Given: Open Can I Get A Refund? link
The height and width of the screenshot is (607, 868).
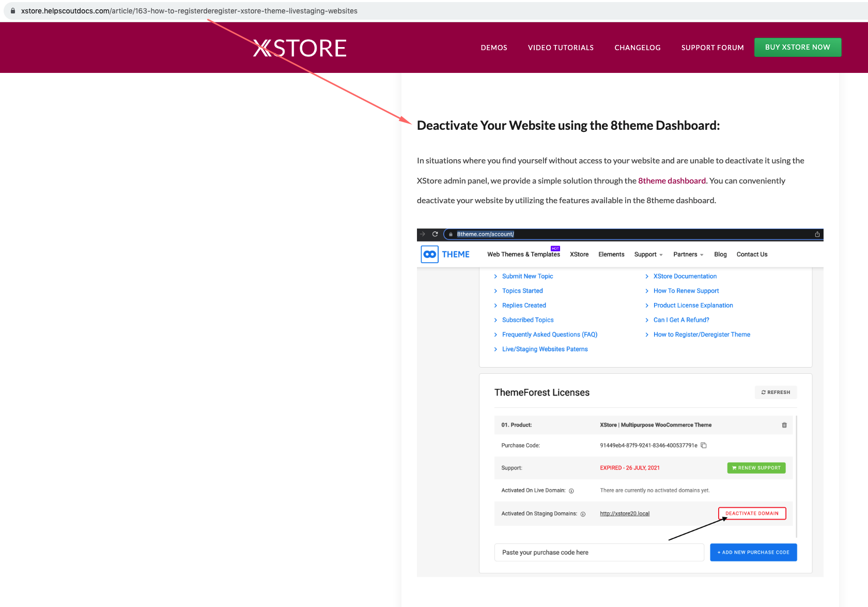Looking at the screenshot, I should pyautogui.click(x=681, y=320).
